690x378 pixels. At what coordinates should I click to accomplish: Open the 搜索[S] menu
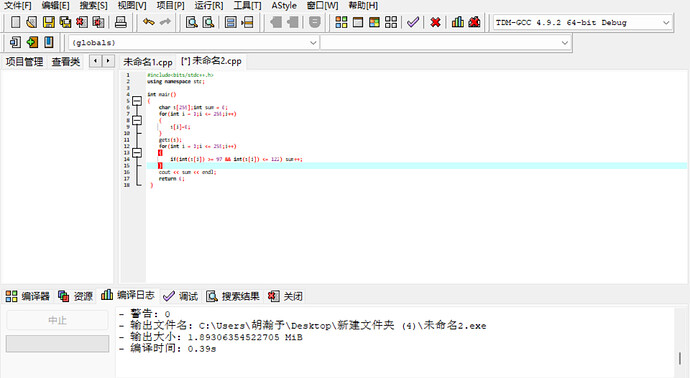[x=93, y=6]
